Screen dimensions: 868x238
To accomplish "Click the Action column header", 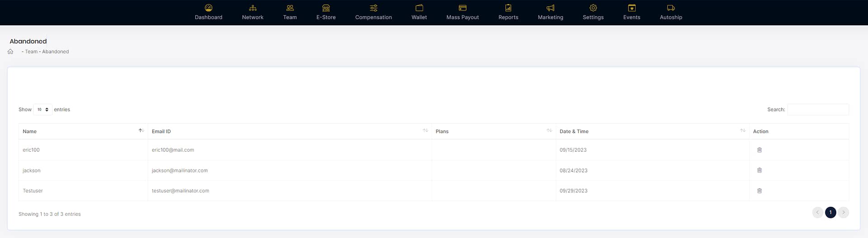I will (799, 131).
